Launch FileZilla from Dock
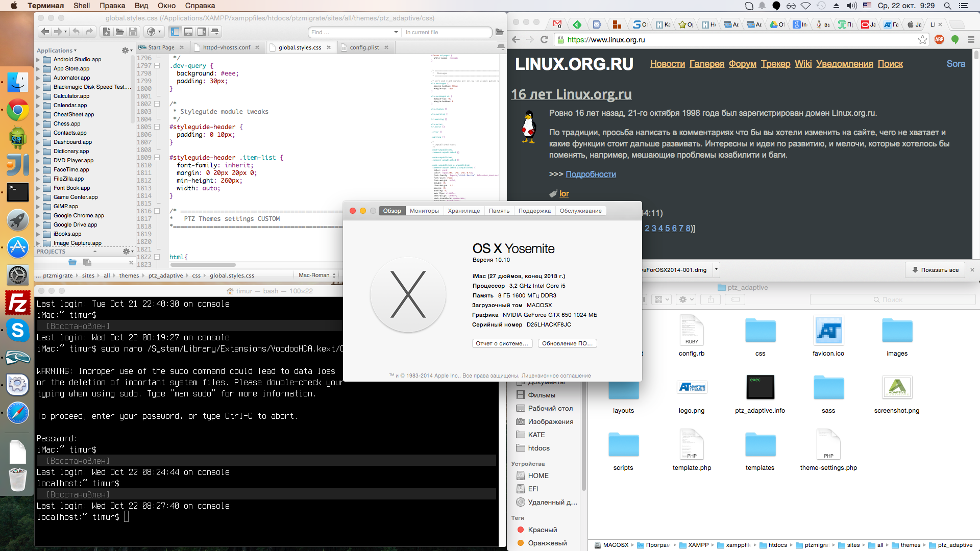This screenshot has width=980, height=551. click(x=18, y=303)
